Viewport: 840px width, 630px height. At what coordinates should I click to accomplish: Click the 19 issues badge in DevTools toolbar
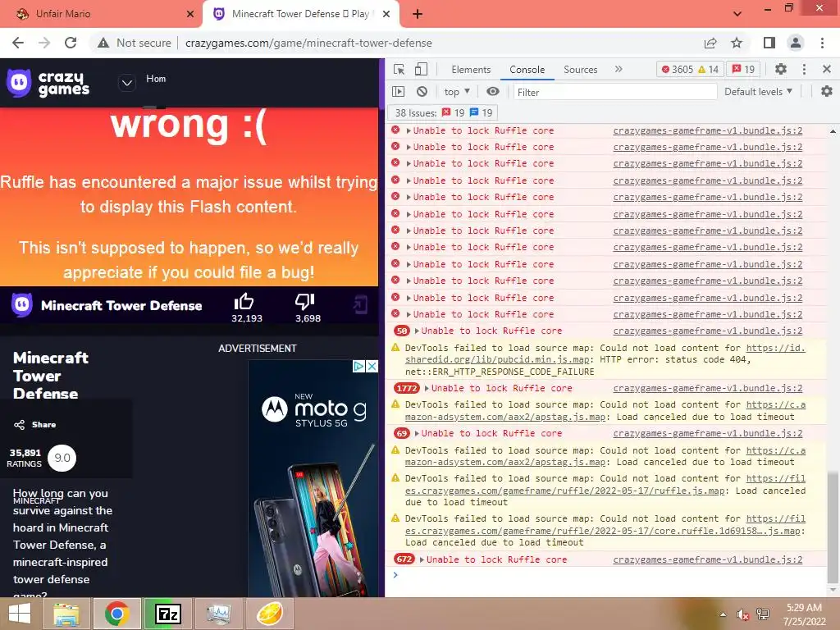click(743, 69)
